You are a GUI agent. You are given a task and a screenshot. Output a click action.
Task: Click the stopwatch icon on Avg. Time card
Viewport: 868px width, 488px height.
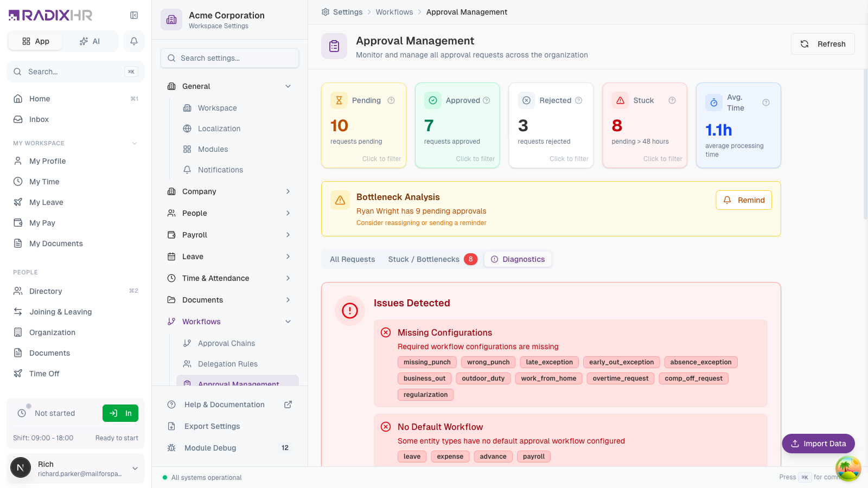[714, 102]
